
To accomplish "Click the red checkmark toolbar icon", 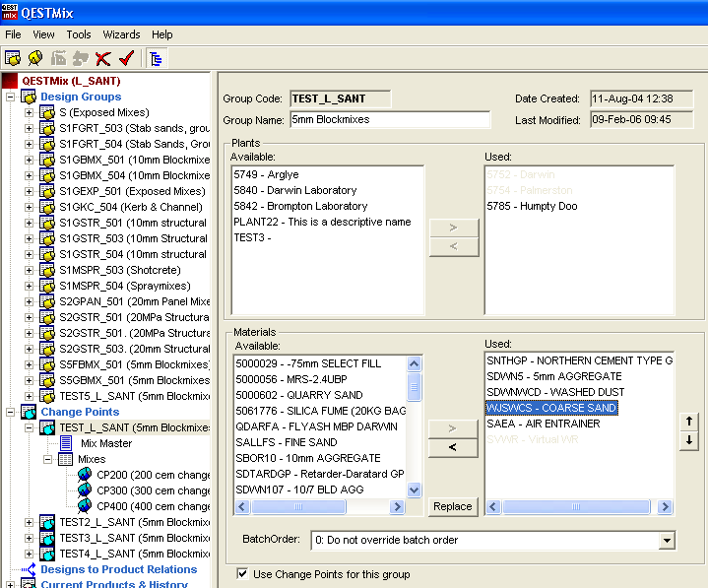I will (125, 58).
